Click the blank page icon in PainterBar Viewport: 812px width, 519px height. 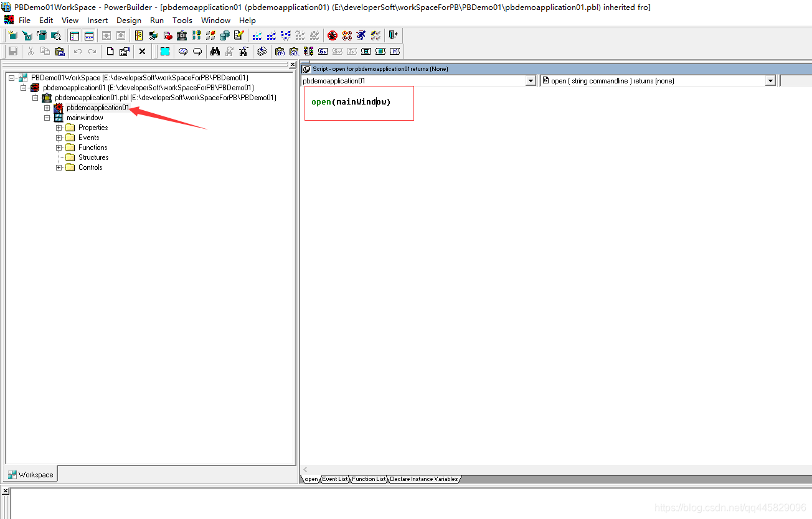click(x=110, y=51)
